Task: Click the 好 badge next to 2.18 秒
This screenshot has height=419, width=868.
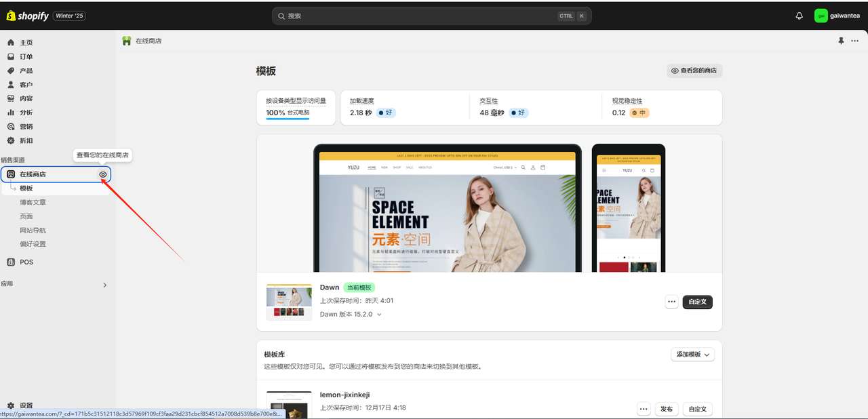Action: pyautogui.click(x=386, y=113)
